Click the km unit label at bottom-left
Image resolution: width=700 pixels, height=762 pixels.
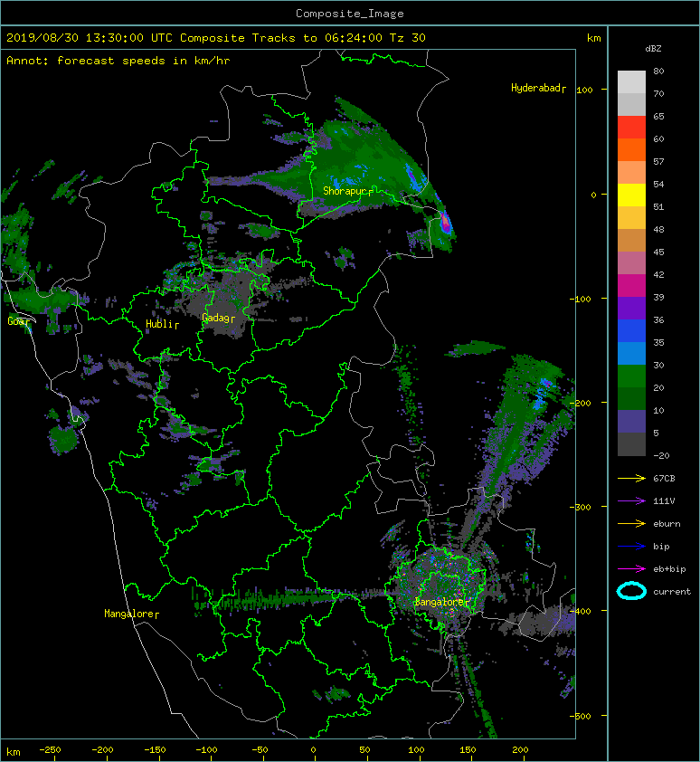coord(14,752)
